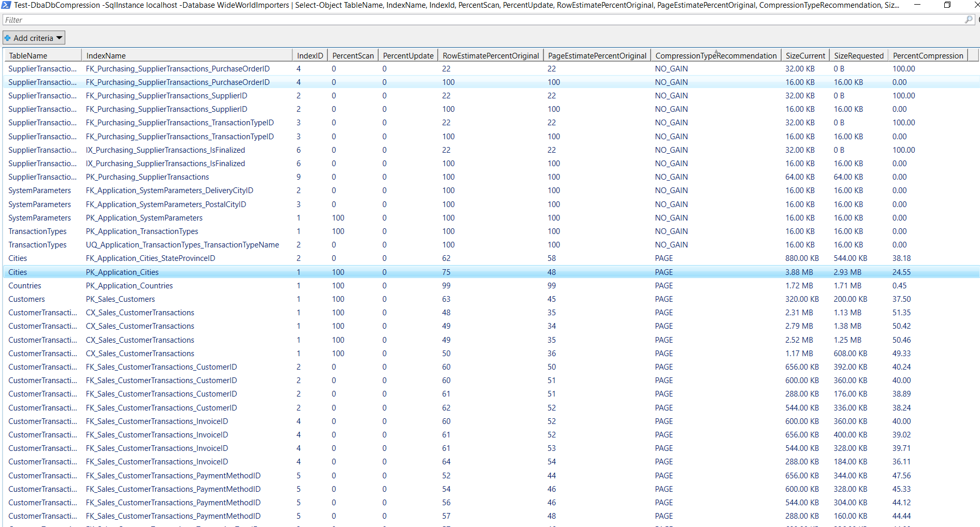Select the highlighted PK_Application_Cities row
Image resolution: width=980 pixels, height=527 pixels.
tap(207, 272)
